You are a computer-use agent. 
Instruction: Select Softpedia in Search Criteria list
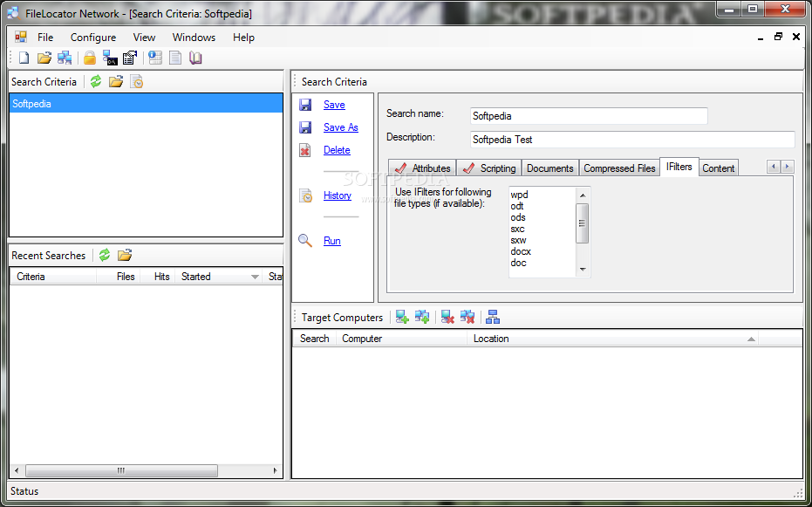146,104
